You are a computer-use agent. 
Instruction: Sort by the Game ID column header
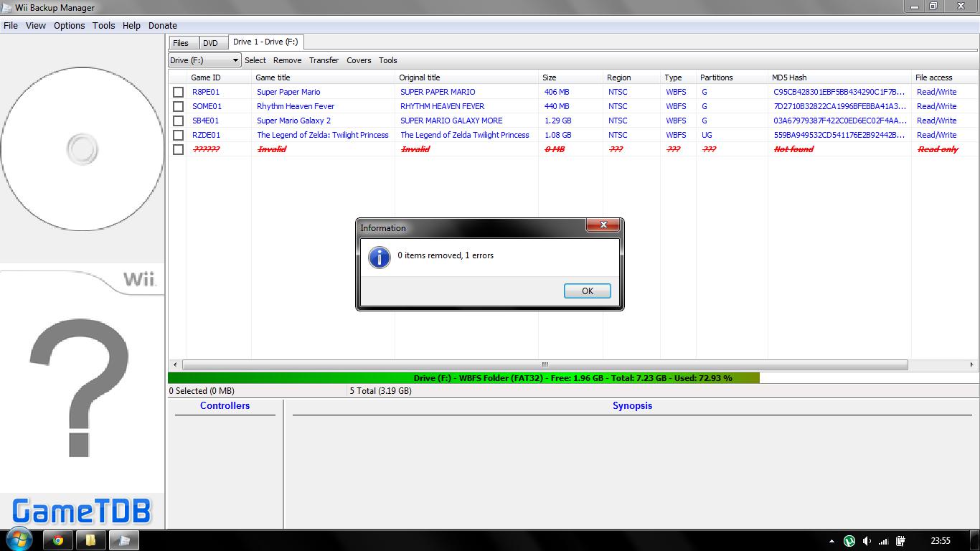pos(219,77)
